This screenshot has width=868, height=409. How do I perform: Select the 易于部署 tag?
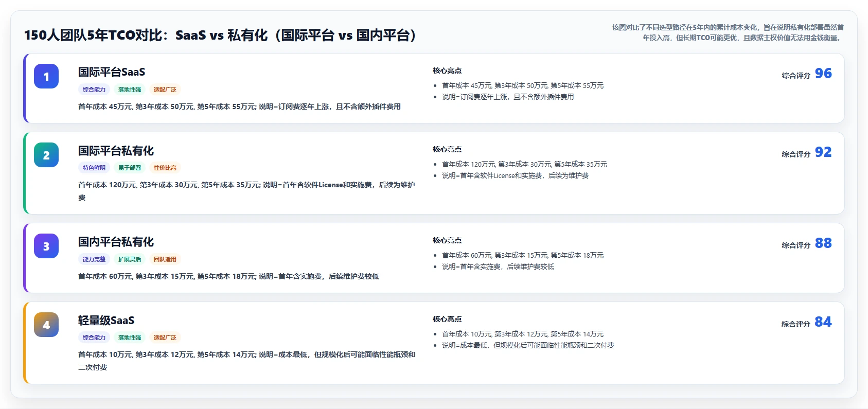point(130,168)
